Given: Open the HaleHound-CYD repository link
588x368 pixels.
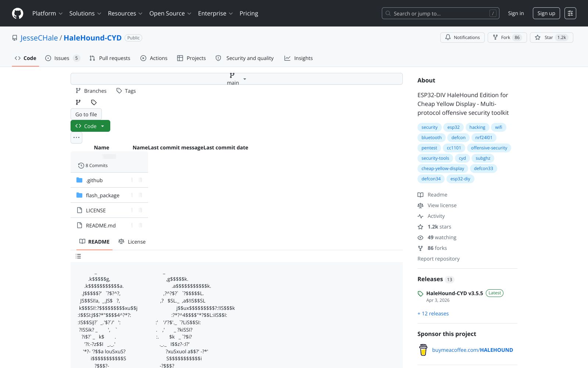Looking at the screenshot, I should pyautogui.click(x=93, y=38).
